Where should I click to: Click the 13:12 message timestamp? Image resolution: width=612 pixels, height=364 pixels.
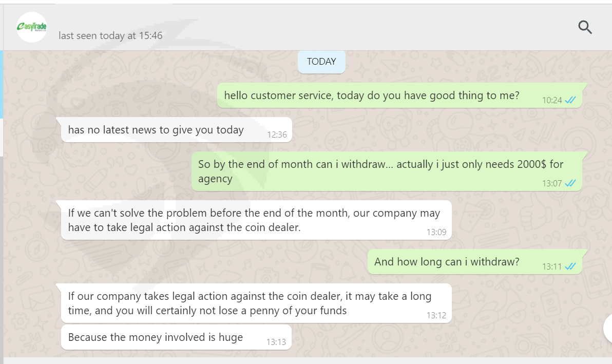[x=436, y=315]
